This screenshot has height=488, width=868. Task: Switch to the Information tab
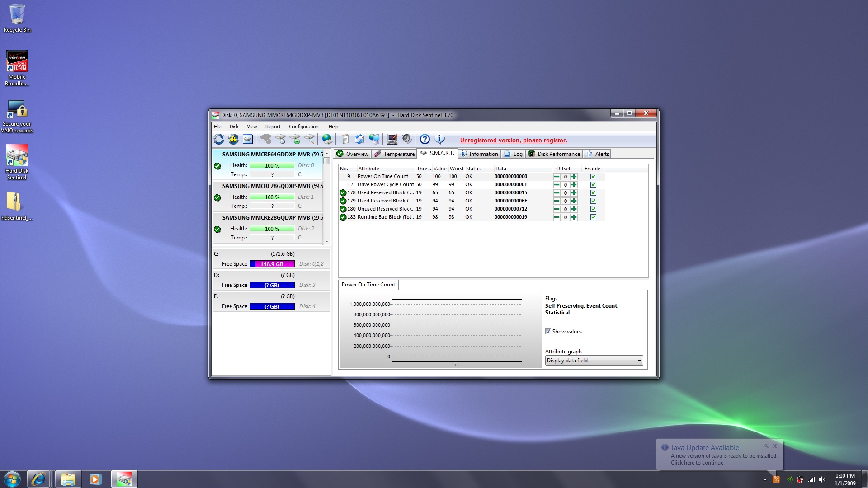click(479, 154)
